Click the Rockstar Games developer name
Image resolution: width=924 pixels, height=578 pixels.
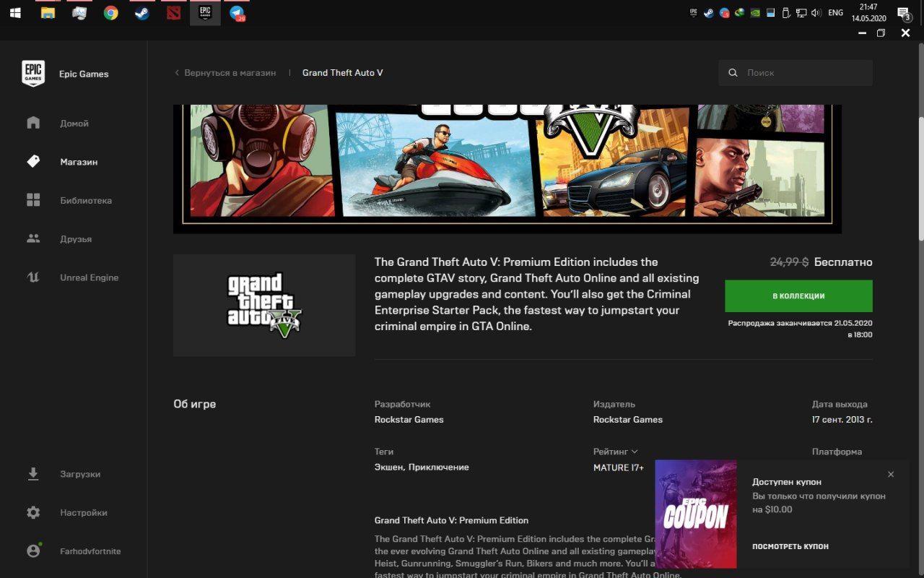coord(409,420)
